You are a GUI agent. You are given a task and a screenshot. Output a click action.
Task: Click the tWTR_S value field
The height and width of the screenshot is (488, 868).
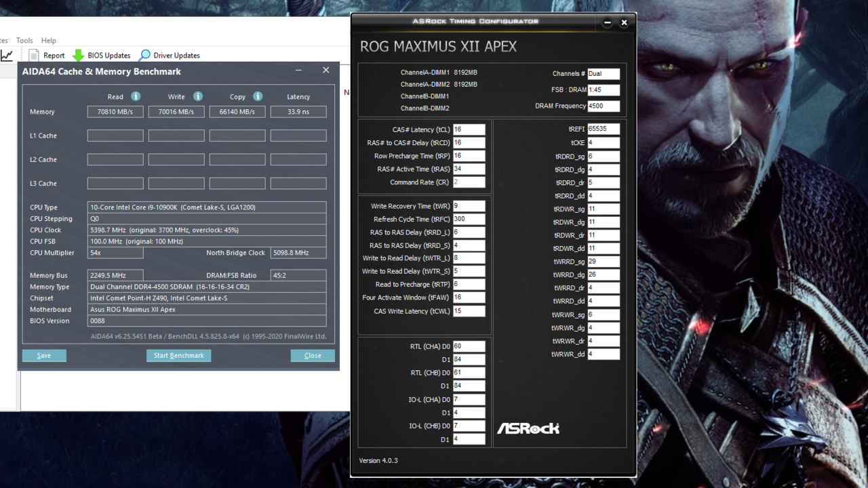[469, 271]
